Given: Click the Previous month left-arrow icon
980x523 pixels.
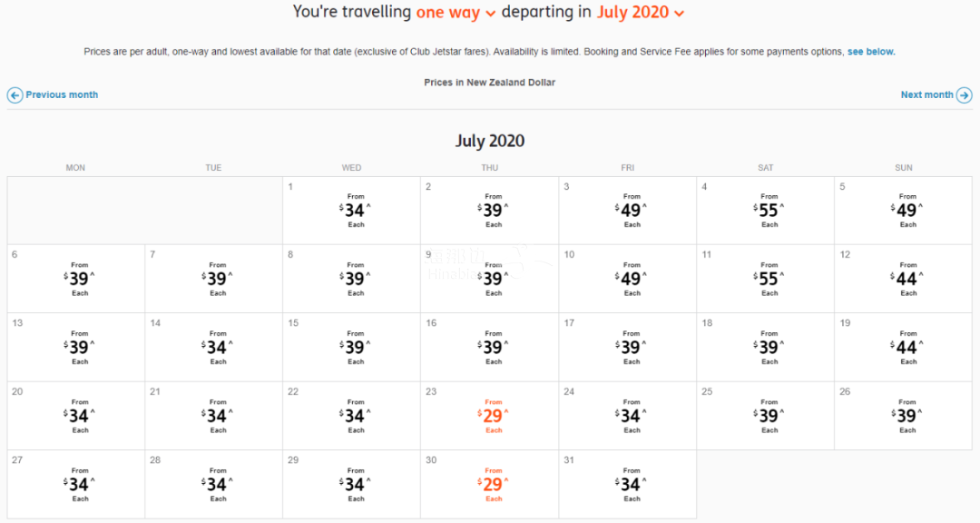Looking at the screenshot, I should click(x=15, y=95).
